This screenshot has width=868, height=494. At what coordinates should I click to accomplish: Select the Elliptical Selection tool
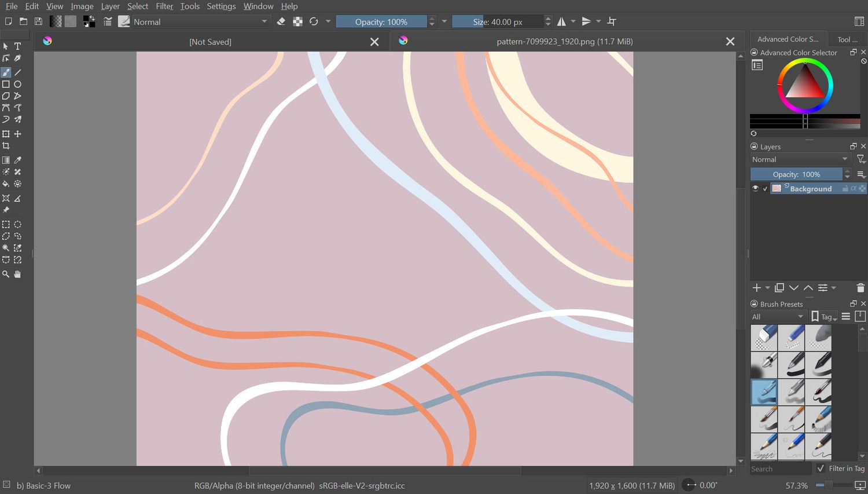click(x=18, y=225)
